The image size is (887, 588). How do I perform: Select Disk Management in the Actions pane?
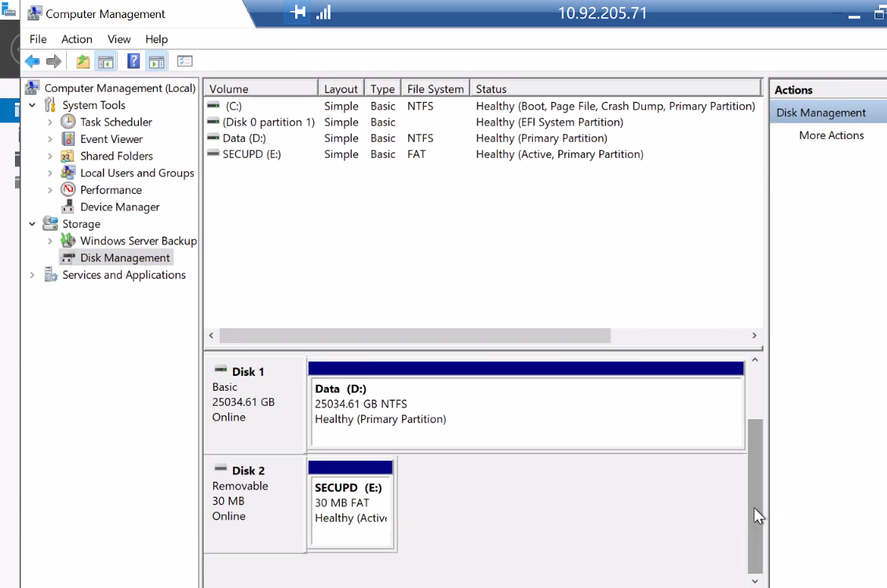[827, 112]
